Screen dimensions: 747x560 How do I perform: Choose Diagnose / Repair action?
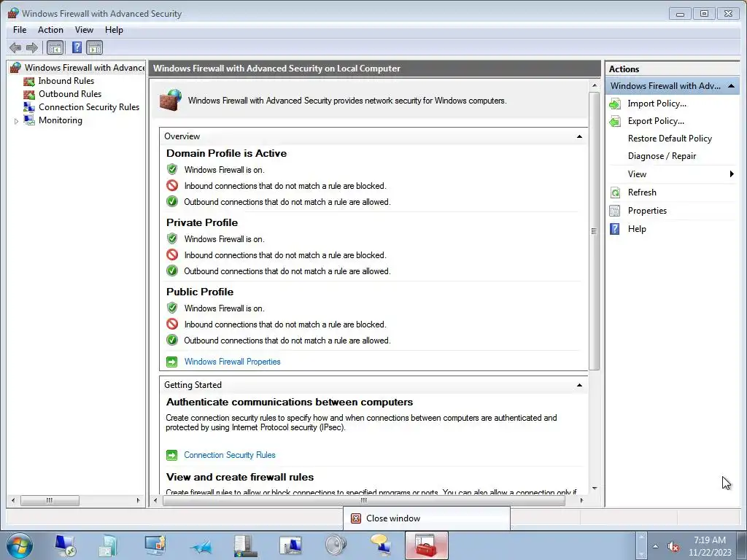tap(662, 156)
